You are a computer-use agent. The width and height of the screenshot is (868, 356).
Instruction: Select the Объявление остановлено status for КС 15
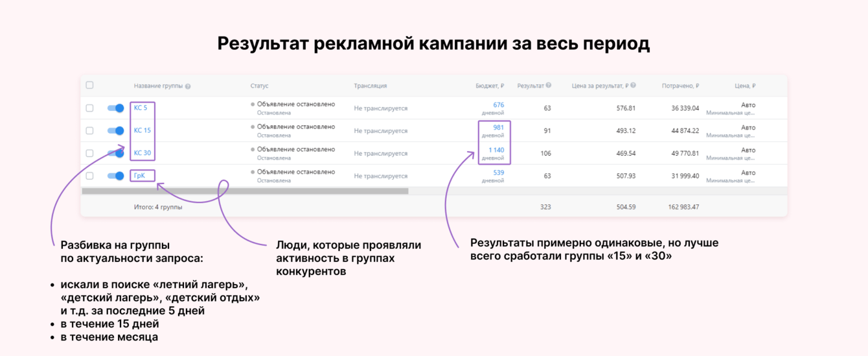[296, 126]
